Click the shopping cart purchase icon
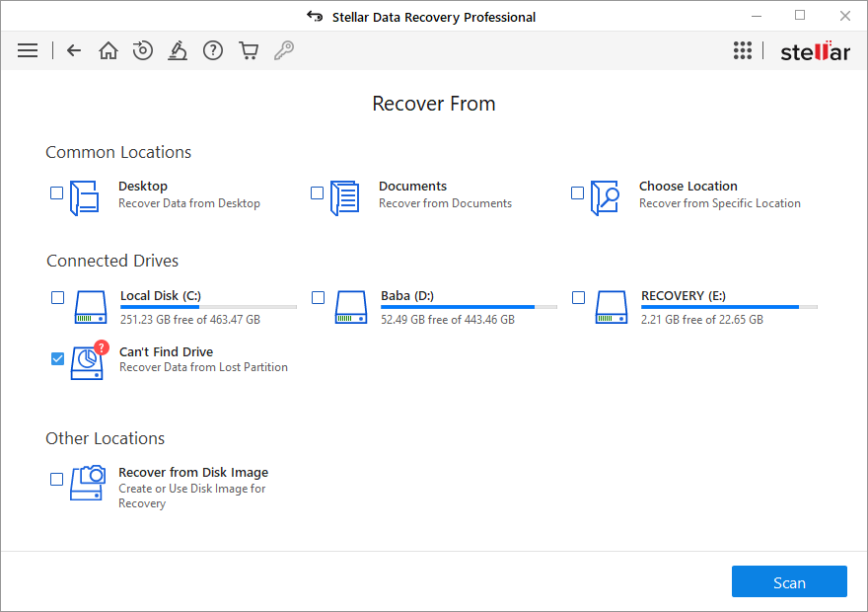868x612 pixels. [249, 49]
